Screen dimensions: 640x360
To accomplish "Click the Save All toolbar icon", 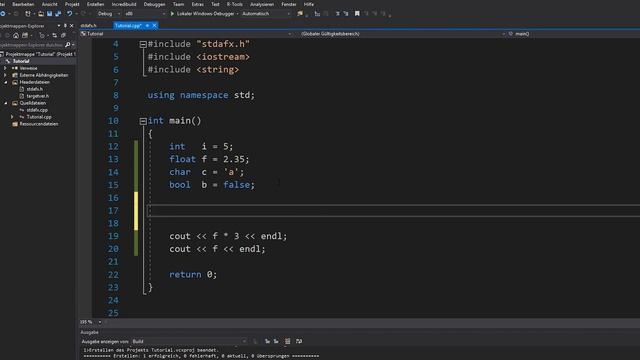I will [x=58, y=13].
